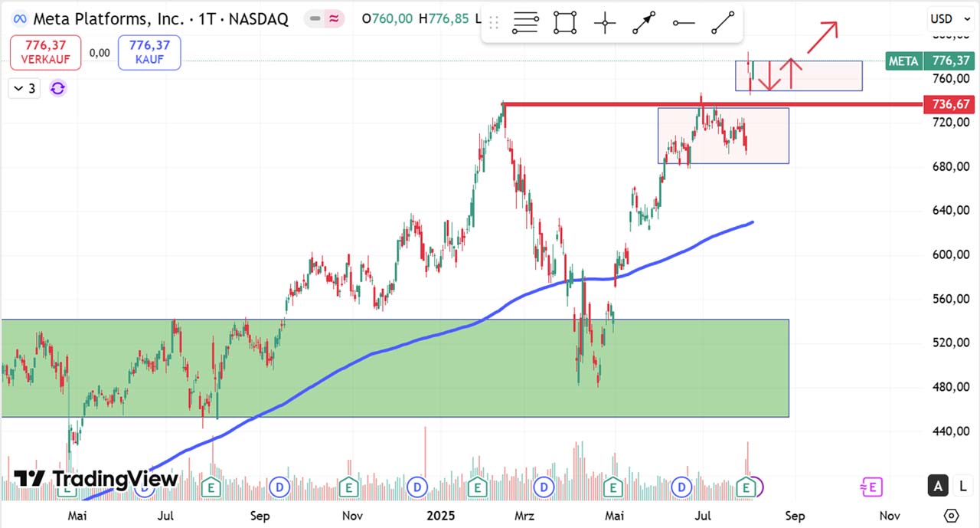Click the red 736,67 price level label

(951, 104)
